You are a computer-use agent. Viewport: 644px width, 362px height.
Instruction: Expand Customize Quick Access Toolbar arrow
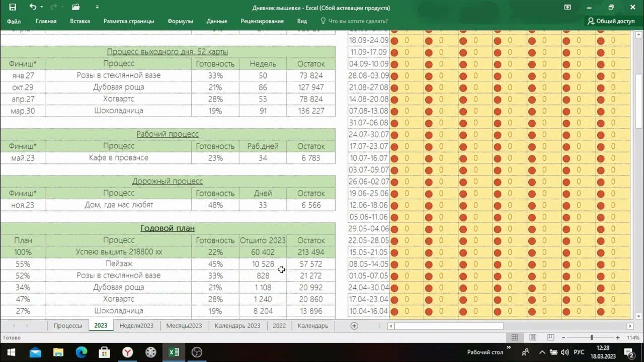point(97,8)
